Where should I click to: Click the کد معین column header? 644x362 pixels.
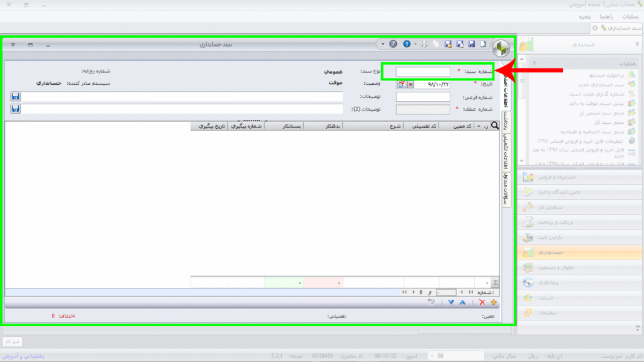coord(456,126)
